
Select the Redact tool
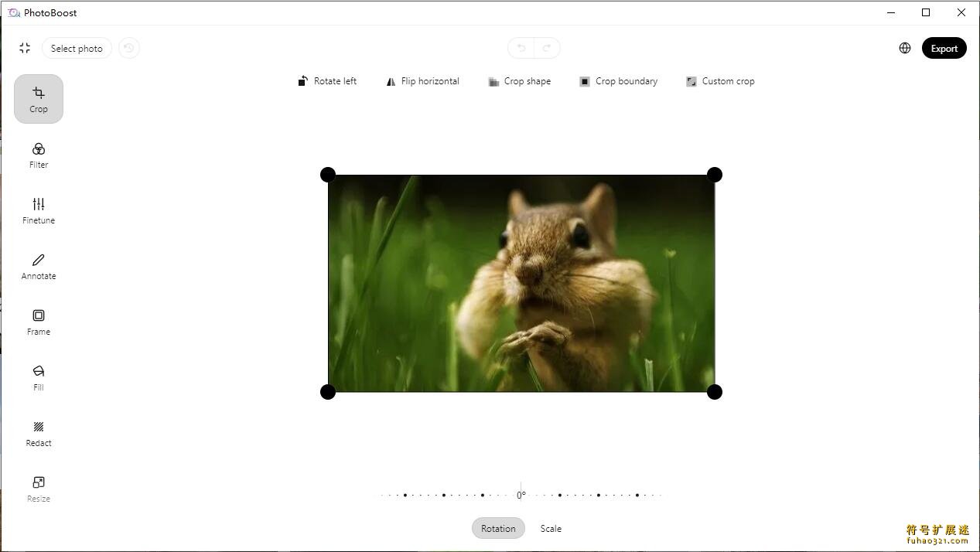tap(38, 433)
